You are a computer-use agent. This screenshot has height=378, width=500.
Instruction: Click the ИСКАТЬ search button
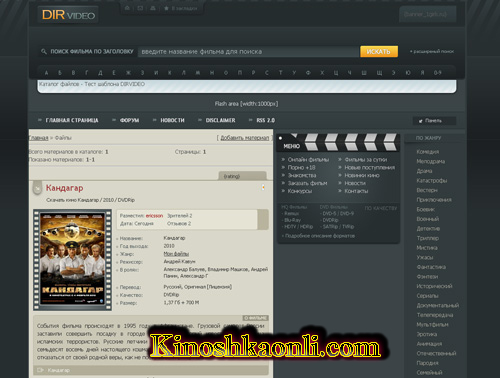379,52
